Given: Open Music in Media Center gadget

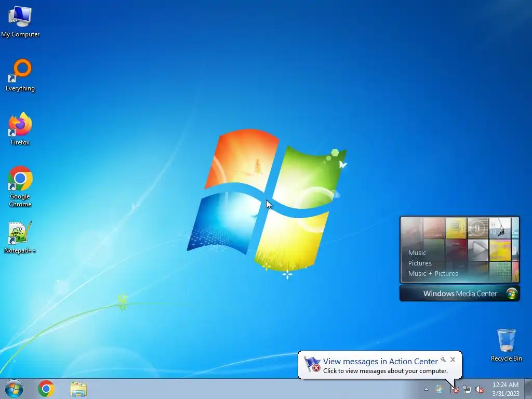Looking at the screenshot, I should (417, 253).
